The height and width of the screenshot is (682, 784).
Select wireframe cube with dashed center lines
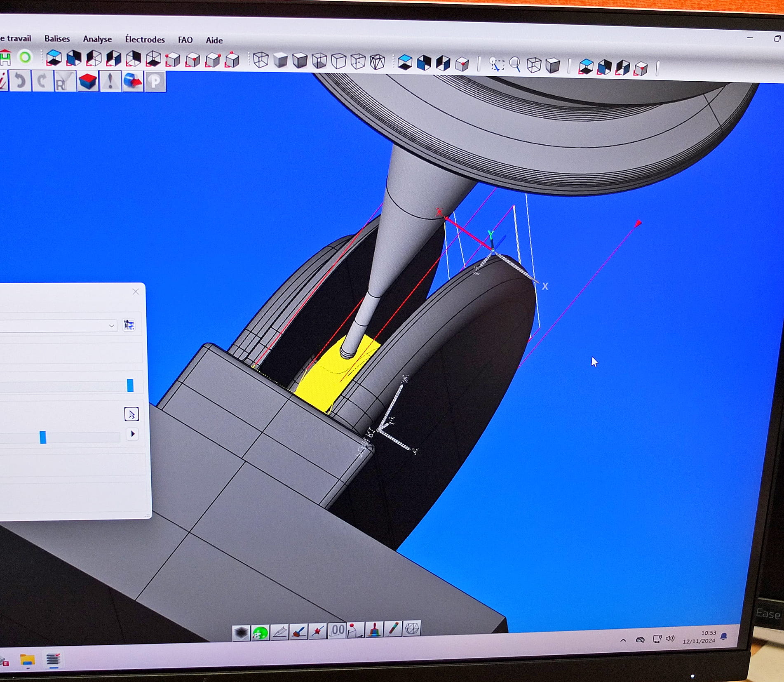(x=358, y=62)
